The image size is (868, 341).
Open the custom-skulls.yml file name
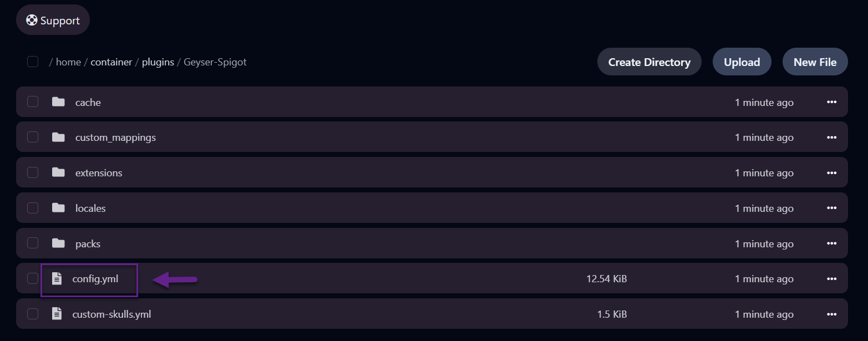111,314
